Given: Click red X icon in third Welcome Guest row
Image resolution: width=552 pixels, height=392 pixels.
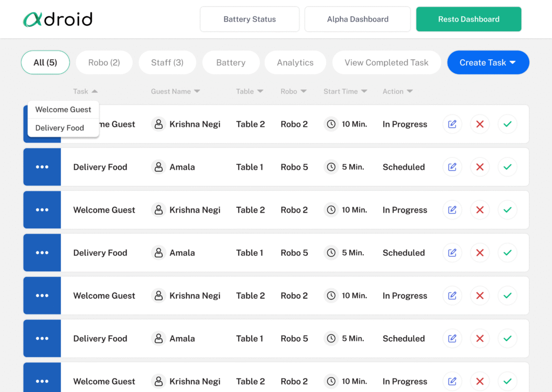Looking at the screenshot, I should tap(480, 296).
